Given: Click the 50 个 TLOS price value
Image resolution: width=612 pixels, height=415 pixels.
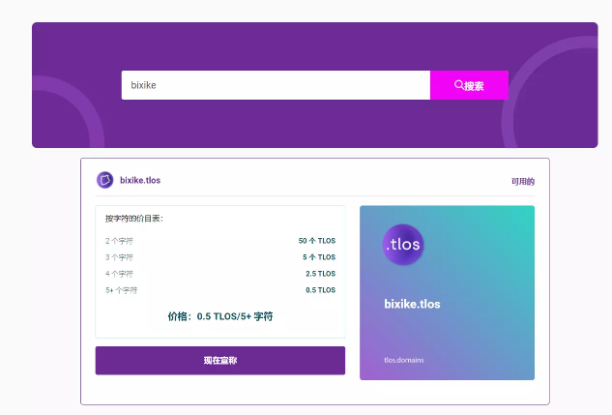Looking at the screenshot, I should coord(317,241).
